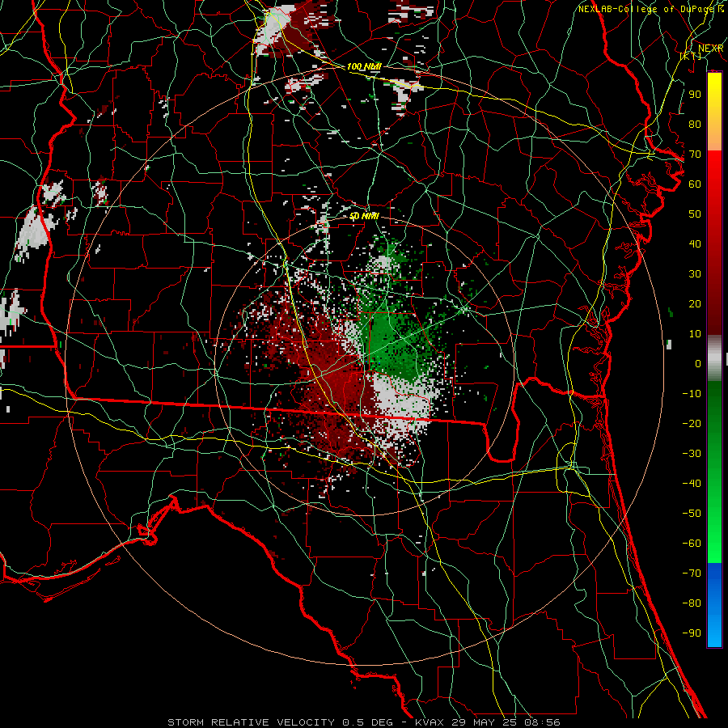Screen dimensions: 728x728
Task: Click the 100 NMI range ring label
Action: coord(364,67)
